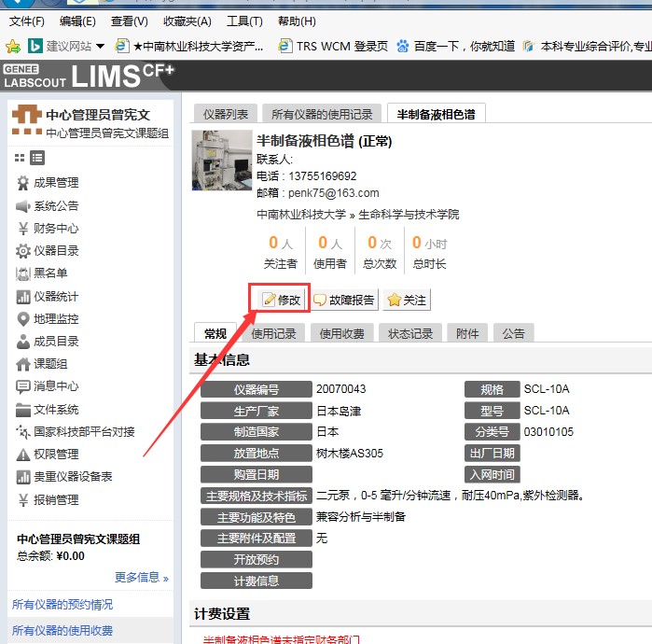This screenshot has height=644, width=652.
Task: Open 仪器统计 bar chart icon
Action: [x=23, y=297]
